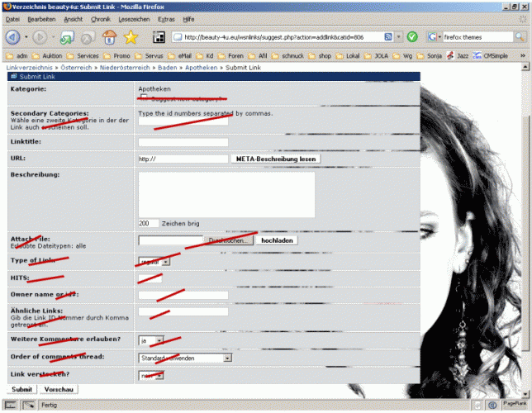
Task: Toggle the Suggest new category checkbox
Action: pyautogui.click(x=145, y=97)
